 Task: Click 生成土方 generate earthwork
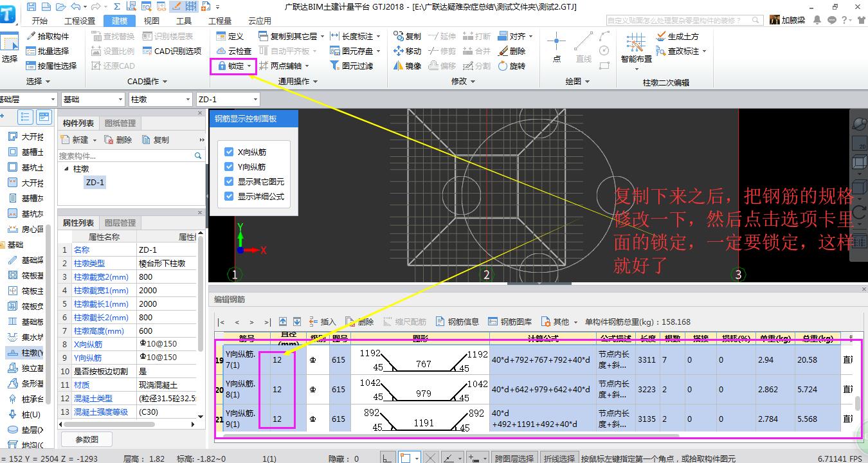(x=677, y=36)
